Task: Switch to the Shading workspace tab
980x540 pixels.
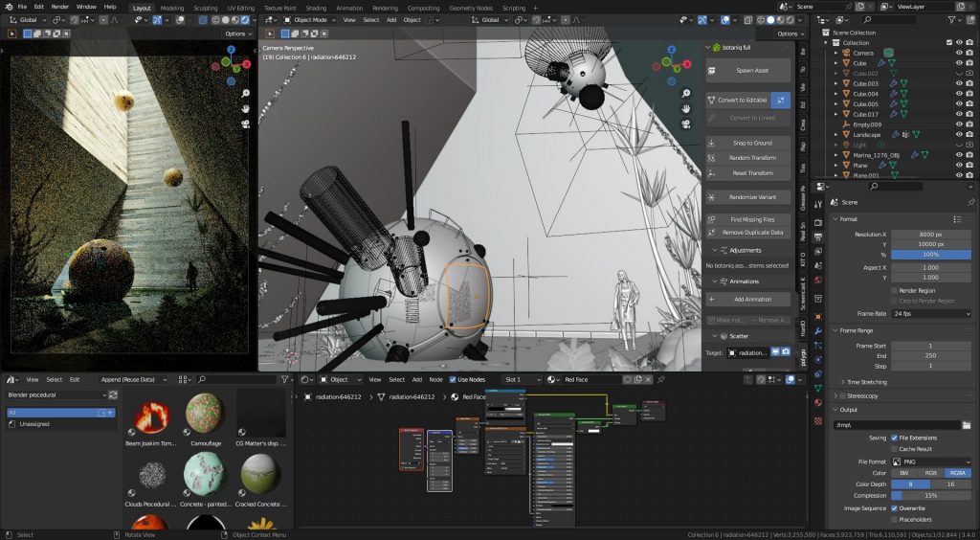Action: (316, 8)
